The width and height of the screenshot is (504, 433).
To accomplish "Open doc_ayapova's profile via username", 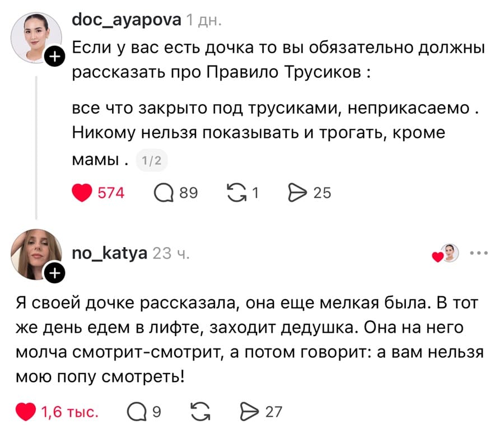I will click(127, 20).
